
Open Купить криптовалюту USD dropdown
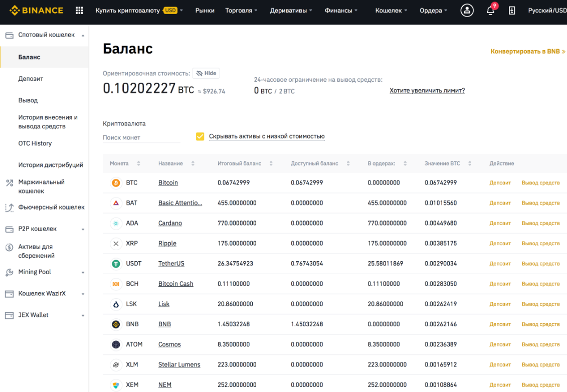(x=139, y=11)
